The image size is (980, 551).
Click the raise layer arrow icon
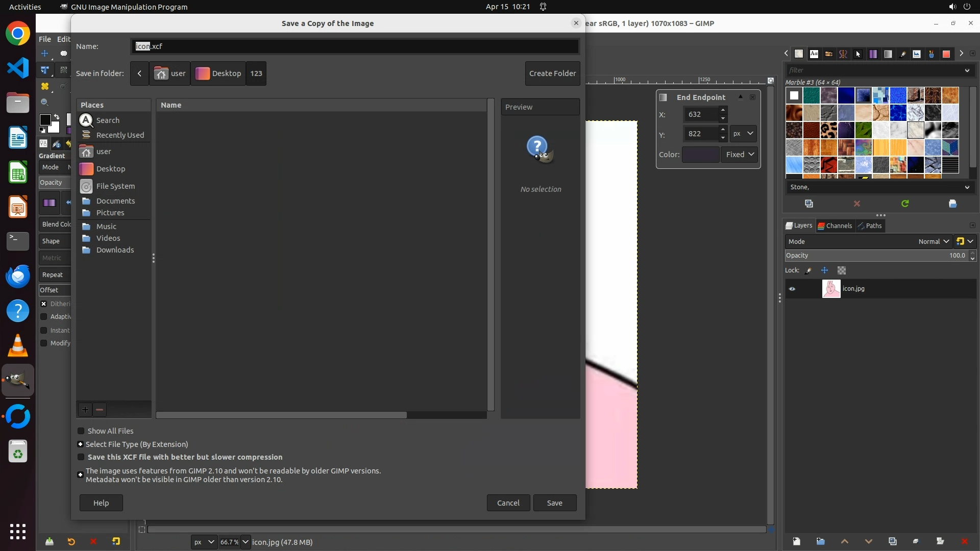click(x=844, y=541)
